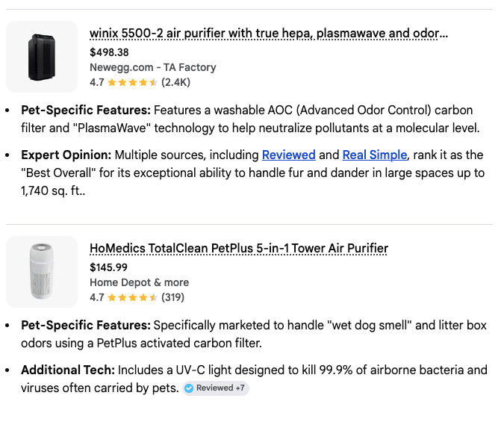Follow the Real Simple source link

tap(375, 155)
